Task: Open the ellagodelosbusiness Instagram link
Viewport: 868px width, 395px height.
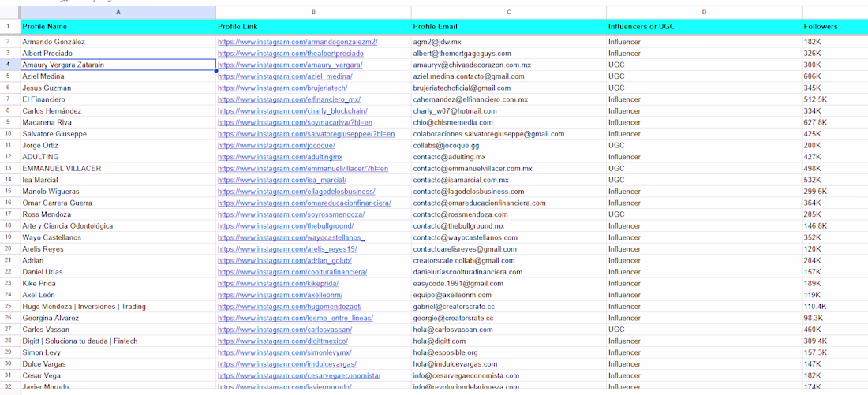Action: [x=296, y=192]
